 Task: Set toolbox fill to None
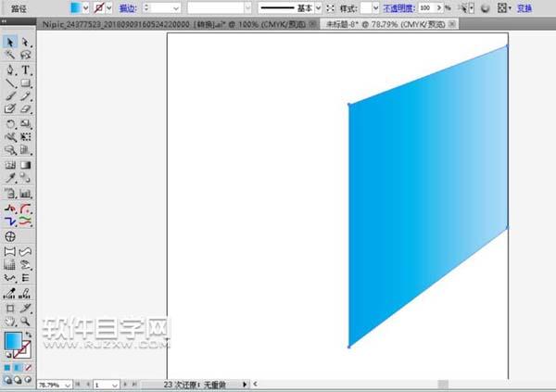[28, 368]
